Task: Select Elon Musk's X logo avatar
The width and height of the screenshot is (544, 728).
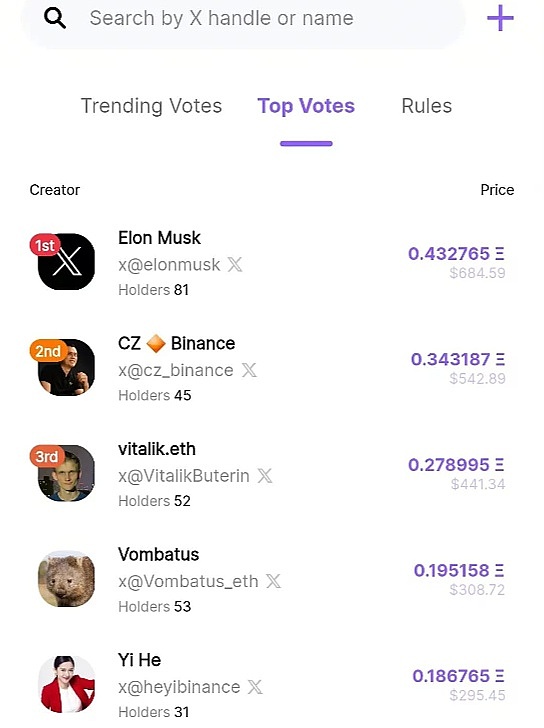Action: [x=66, y=262]
